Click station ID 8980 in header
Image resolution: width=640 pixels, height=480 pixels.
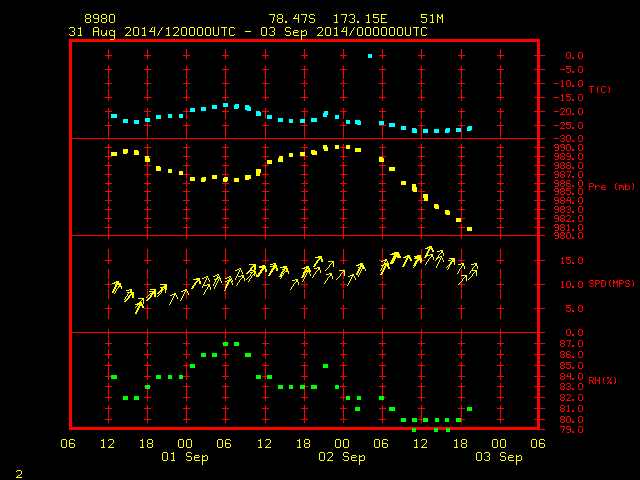pos(100,19)
